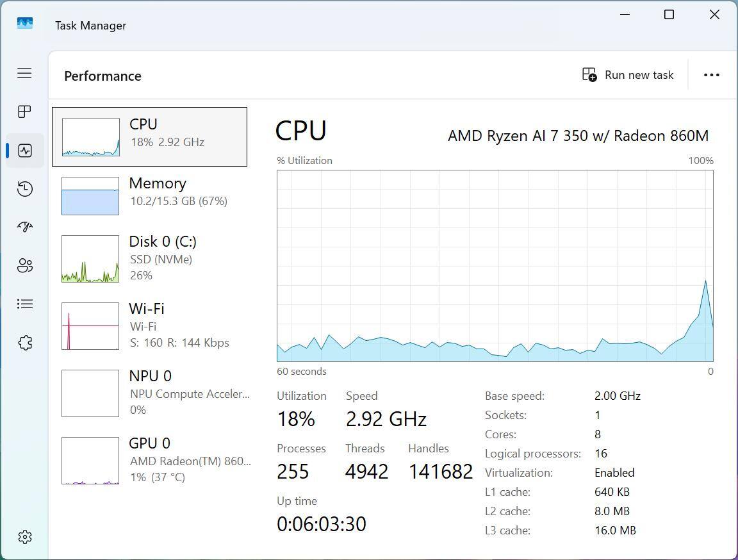Screen dimensions: 738x560
Task: Open the App history page
Action: coord(24,189)
